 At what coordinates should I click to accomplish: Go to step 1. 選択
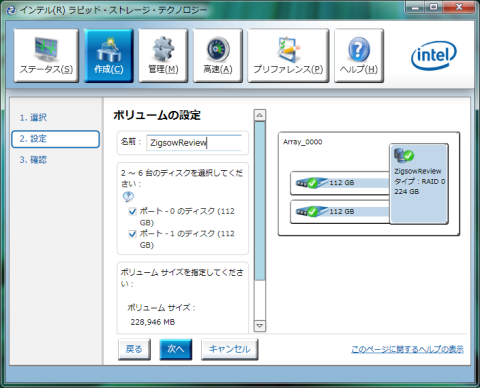(33, 117)
